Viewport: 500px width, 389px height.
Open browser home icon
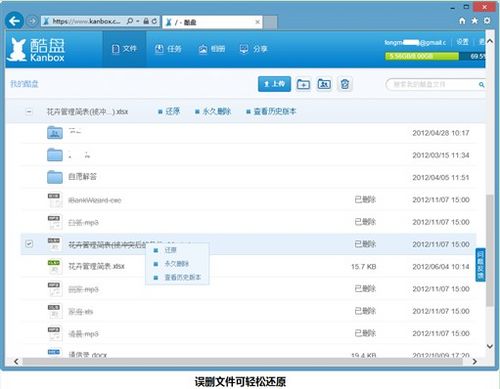462,21
